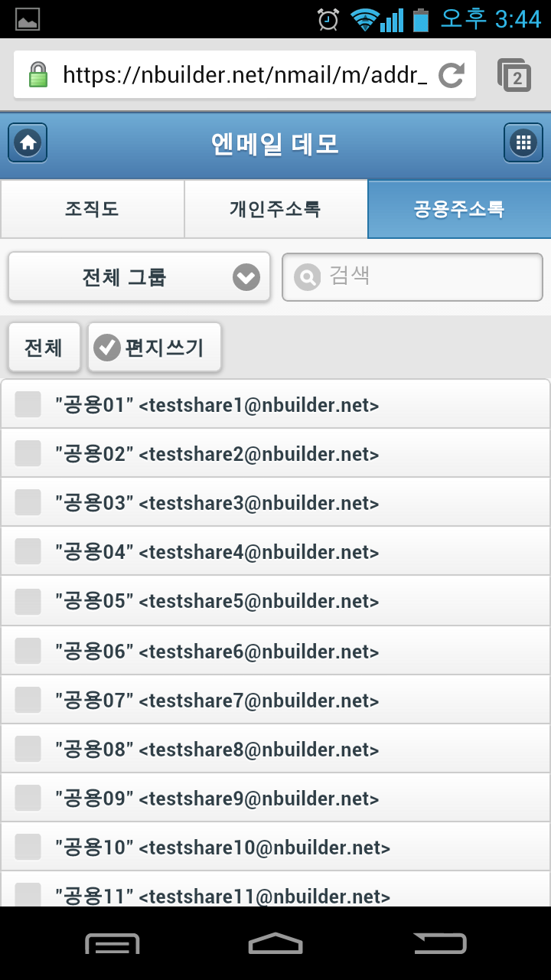Tap the 전체 select-all button
The height and width of the screenshot is (980, 551).
(44, 348)
